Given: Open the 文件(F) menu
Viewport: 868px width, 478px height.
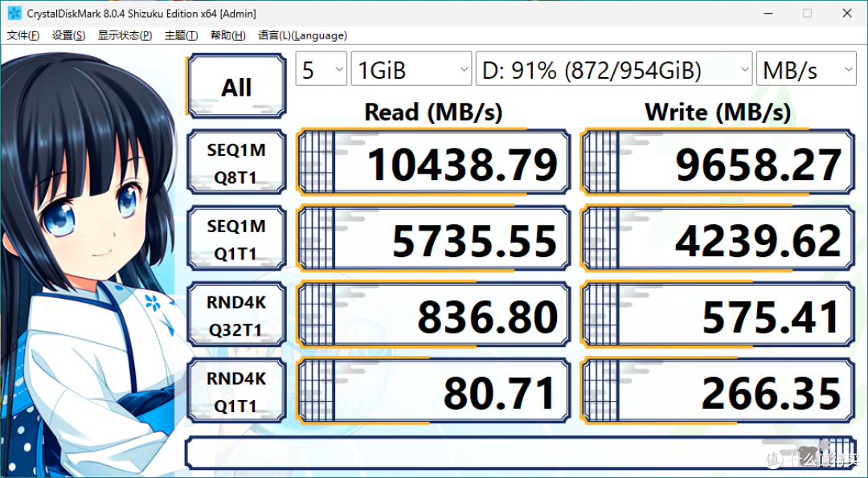Looking at the screenshot, I should [x=23, y=35].
